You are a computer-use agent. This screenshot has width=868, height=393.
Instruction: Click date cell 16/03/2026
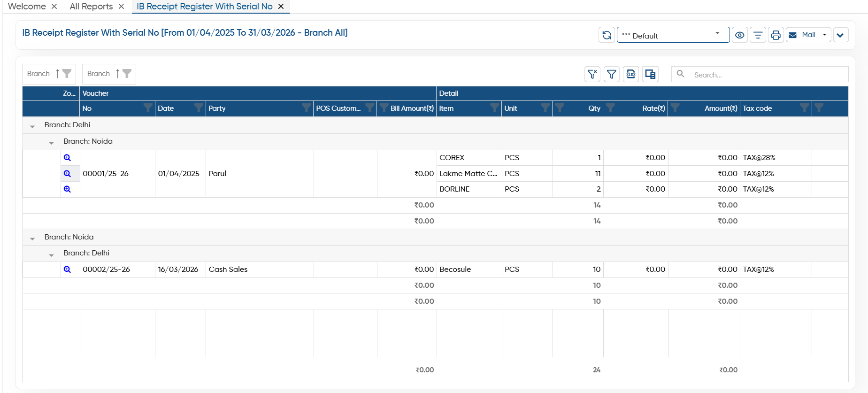[180, 270]
